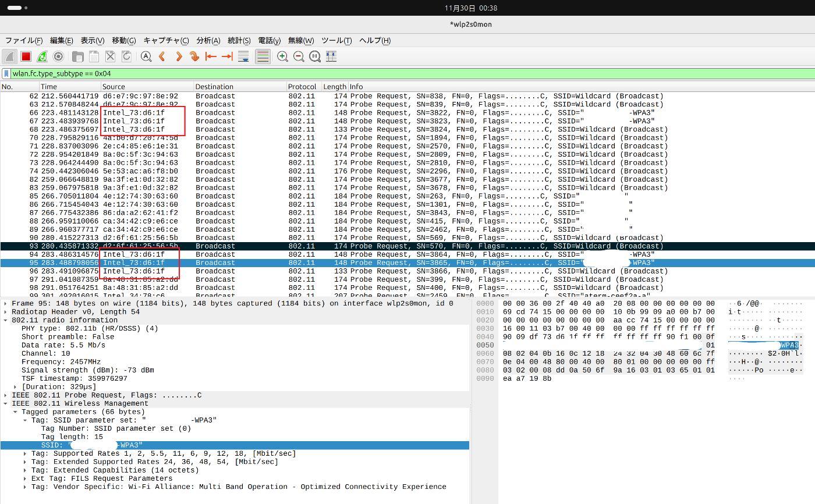The height and width of the screenshot is (504, 815).
Task: Zoom out the main window text
Action: click(299, 56)
